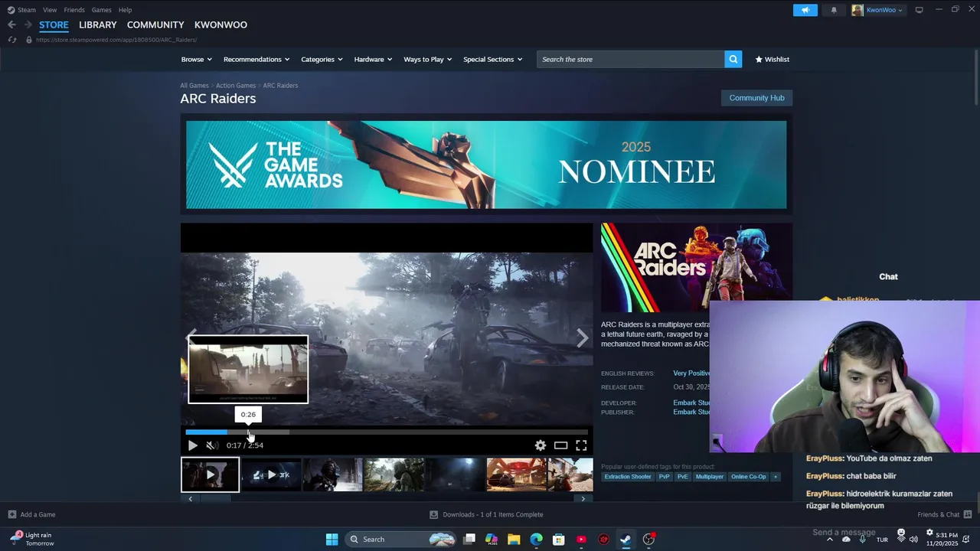Expand the Special Sections dropdown
Viewport: 980px width, 551px height.
[492, 59]
